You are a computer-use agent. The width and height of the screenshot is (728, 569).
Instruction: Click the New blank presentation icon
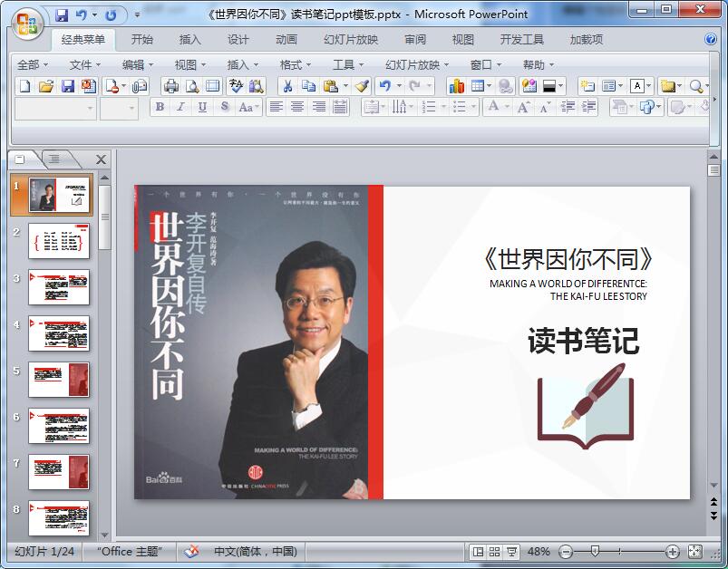[25, 86]
